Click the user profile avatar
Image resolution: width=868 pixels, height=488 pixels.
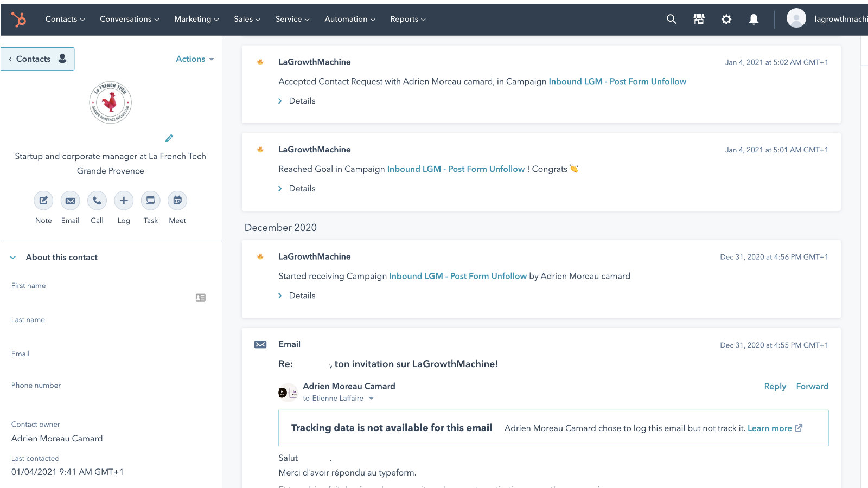click(x=796, y=18)
